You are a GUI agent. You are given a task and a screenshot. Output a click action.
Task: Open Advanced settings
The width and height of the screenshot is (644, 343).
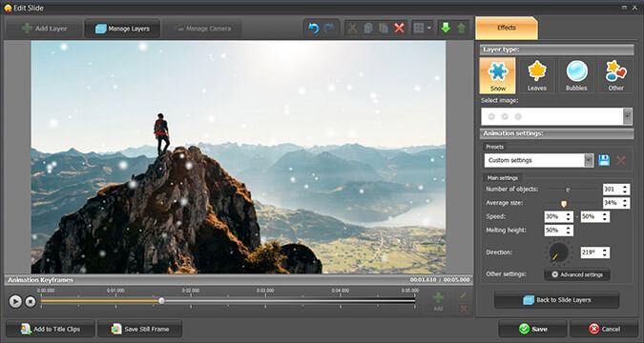(577, 274)
